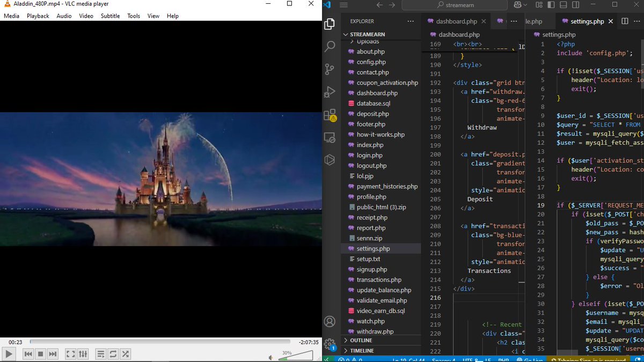This screenshot has width=644, height=362.
Task: Open withdraw.php in the Explorer
Action: pos(381,331)
